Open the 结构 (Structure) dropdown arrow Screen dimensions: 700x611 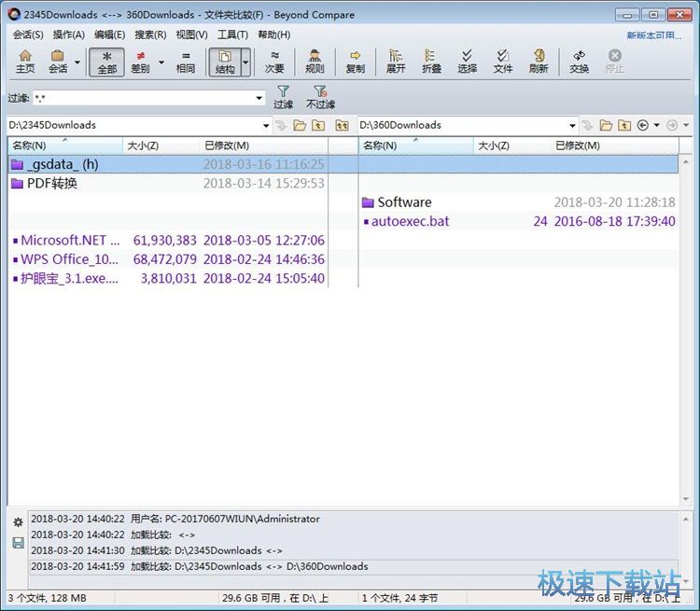(x=245, y=62)
